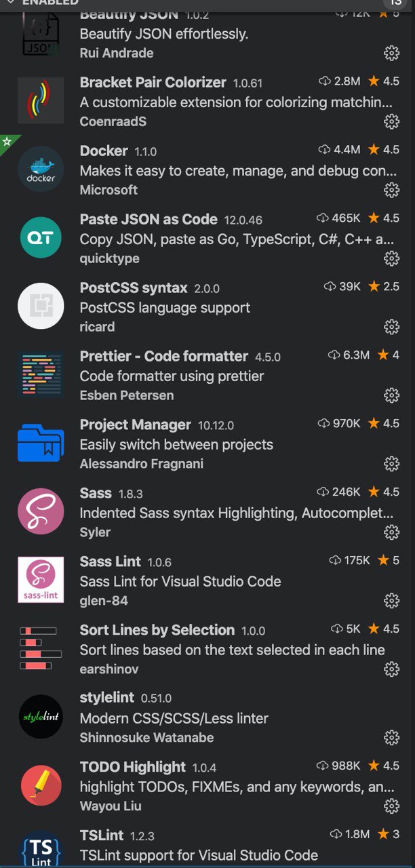This screenshot has width=415, height=868.
Task: Click publisher name quicktype
Action: pos(110,258)
